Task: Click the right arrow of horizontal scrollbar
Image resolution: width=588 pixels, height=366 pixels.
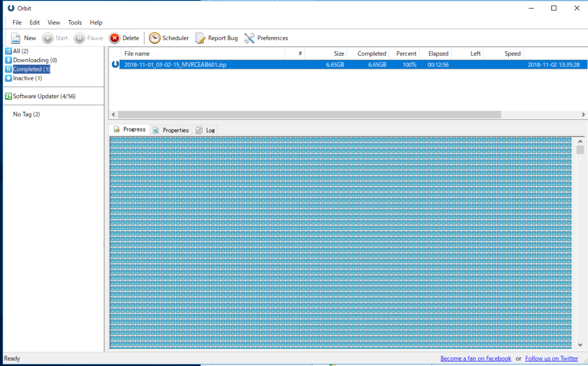Action: pyautogui.click(x=583, y=115)
